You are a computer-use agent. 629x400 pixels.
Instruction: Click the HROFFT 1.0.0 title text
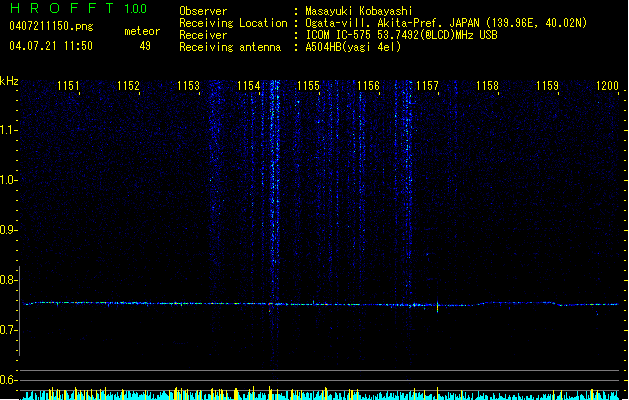pyautogui.click(x=79, y=8)
